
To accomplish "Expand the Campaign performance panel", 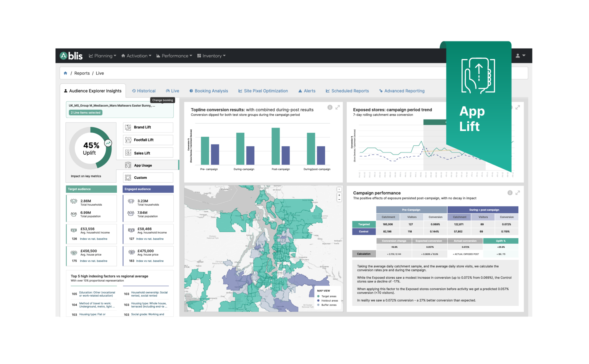I will tap(518, 193).
